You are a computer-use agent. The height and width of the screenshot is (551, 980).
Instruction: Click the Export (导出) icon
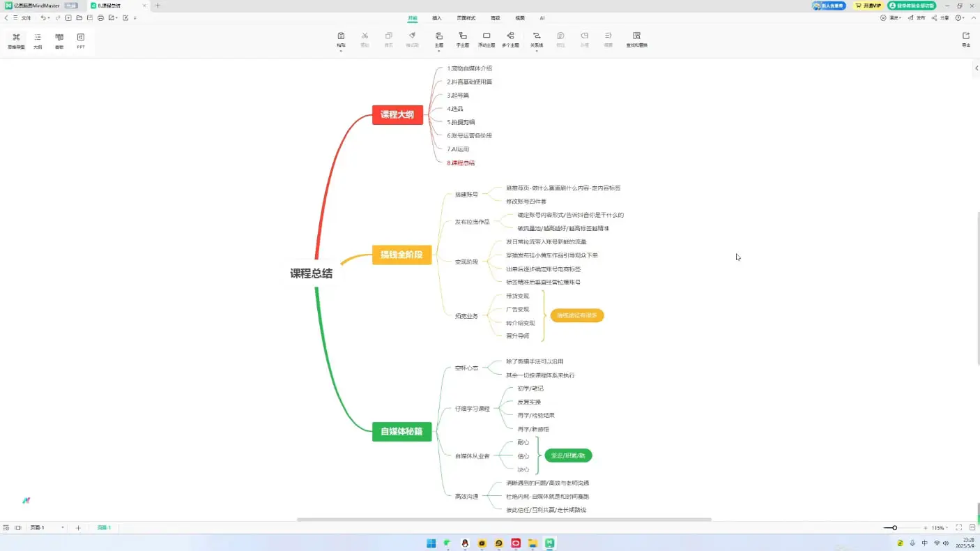click(x=965, y=39)
